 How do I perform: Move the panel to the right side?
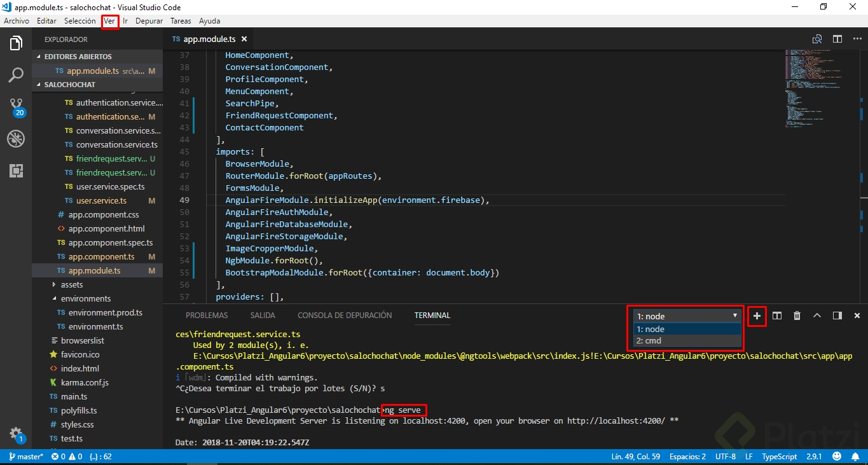[x=836, y=316]
